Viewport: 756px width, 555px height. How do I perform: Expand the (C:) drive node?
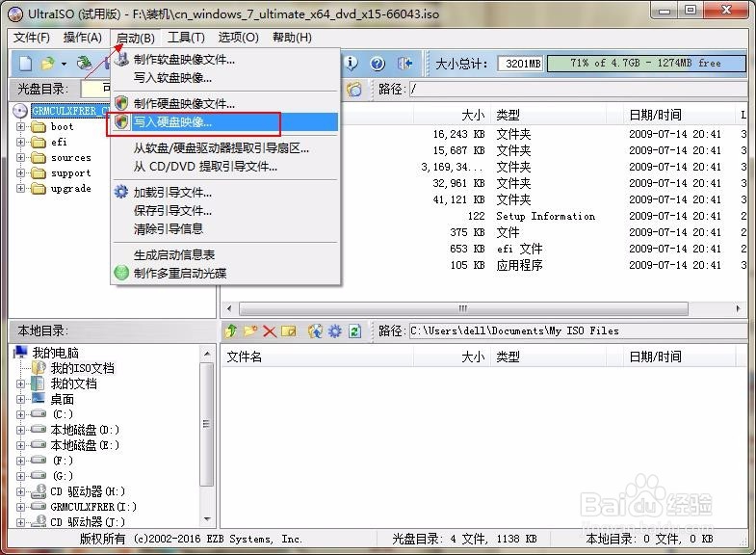pos(21,414)
